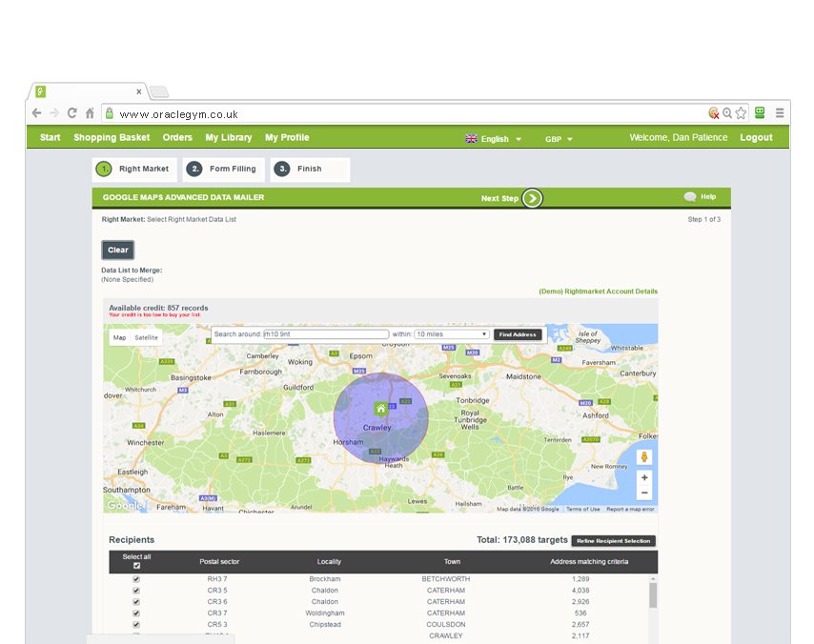This screenshot has height=644, width=814.
Task: Click the Clear button
Action: 118,251
